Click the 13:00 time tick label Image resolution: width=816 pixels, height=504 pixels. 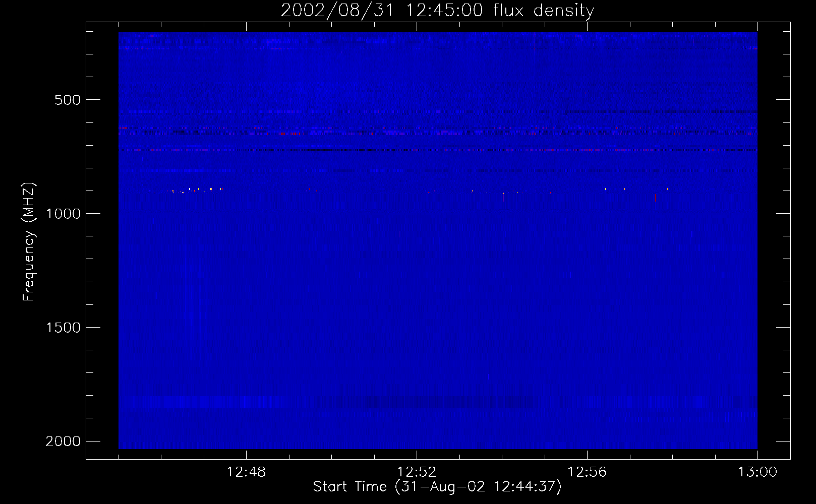757,472
